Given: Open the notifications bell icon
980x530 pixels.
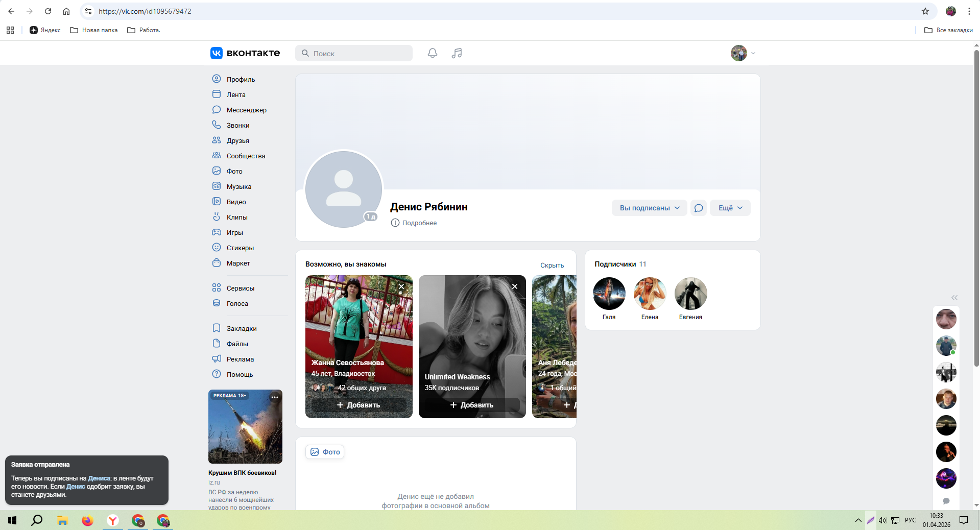Looking at the screenshot, I should 433,53.
